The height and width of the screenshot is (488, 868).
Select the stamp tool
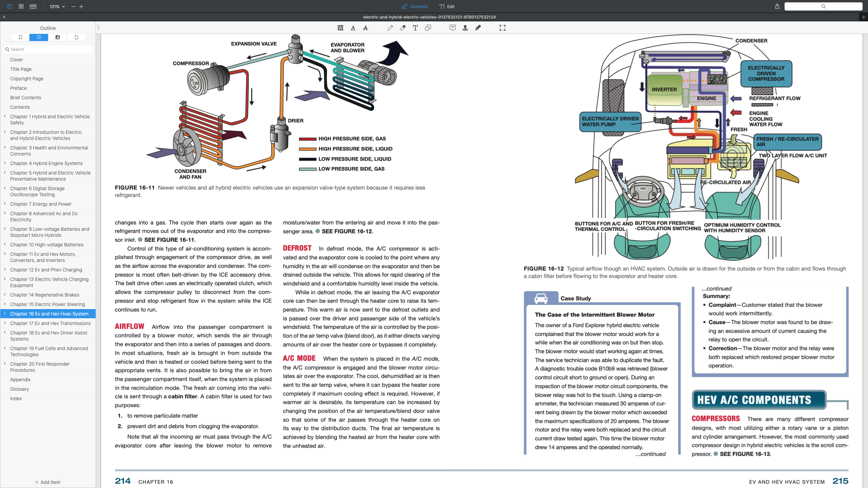tap(465, 28)
